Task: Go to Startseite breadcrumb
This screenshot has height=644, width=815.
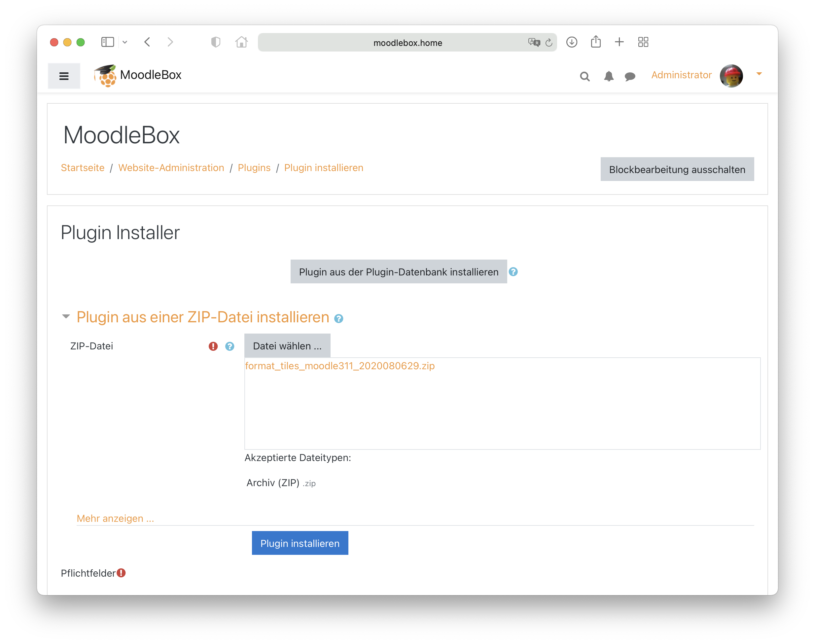Action: click(83, 168)
